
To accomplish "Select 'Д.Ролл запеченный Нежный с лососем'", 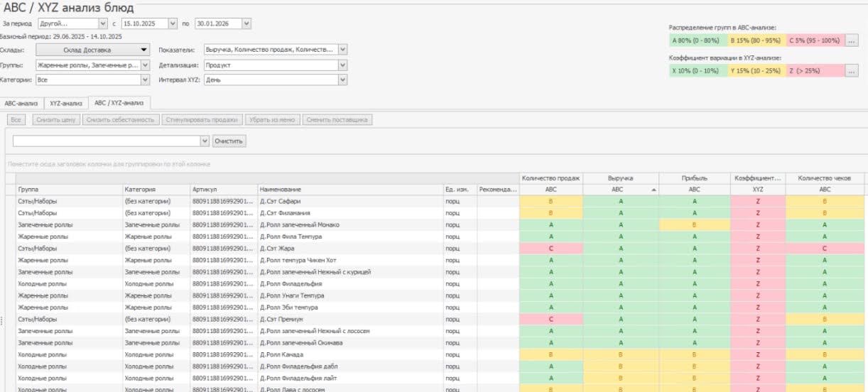I will [x=439, y=331].
